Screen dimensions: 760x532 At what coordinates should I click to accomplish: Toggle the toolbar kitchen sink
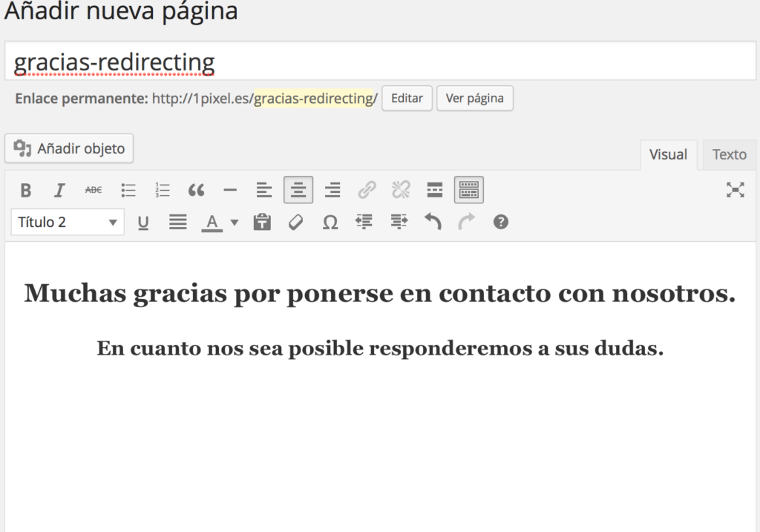pos(469,190)
